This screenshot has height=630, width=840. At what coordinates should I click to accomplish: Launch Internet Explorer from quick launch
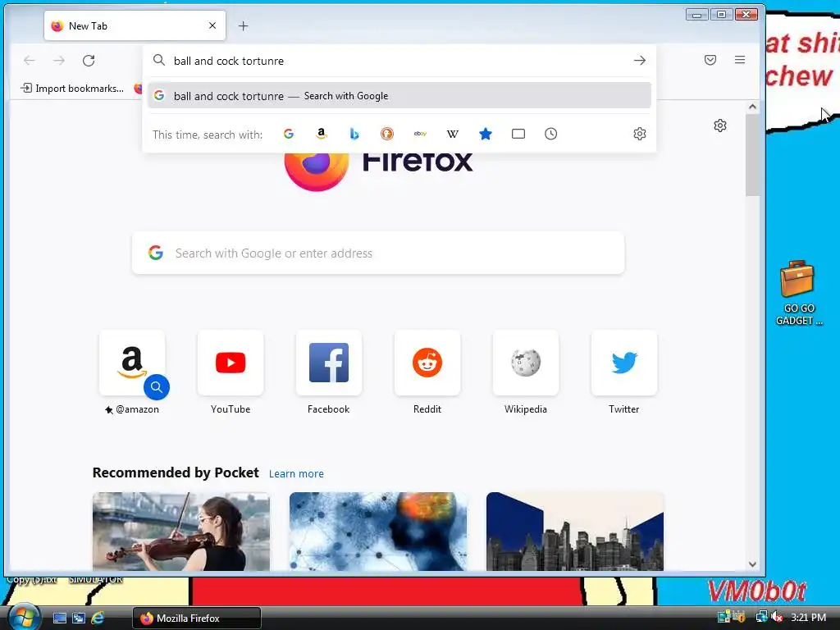98,619
